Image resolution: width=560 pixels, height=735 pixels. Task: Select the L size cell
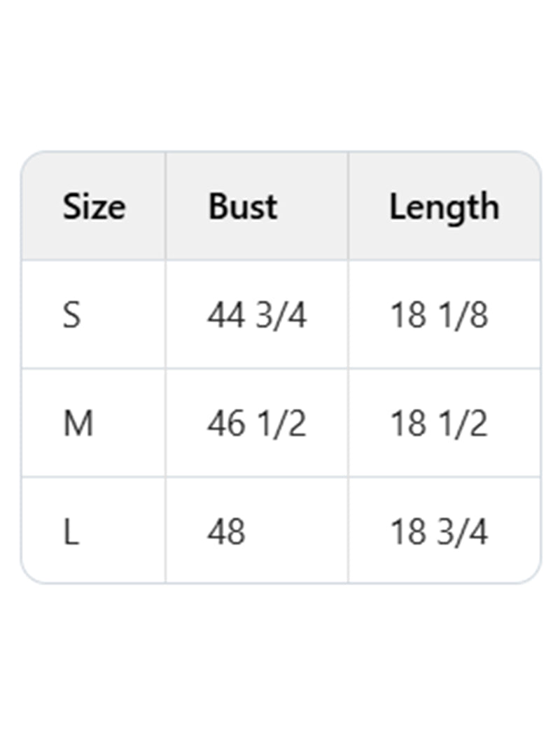pyautogui.click(x=71, y=533)
